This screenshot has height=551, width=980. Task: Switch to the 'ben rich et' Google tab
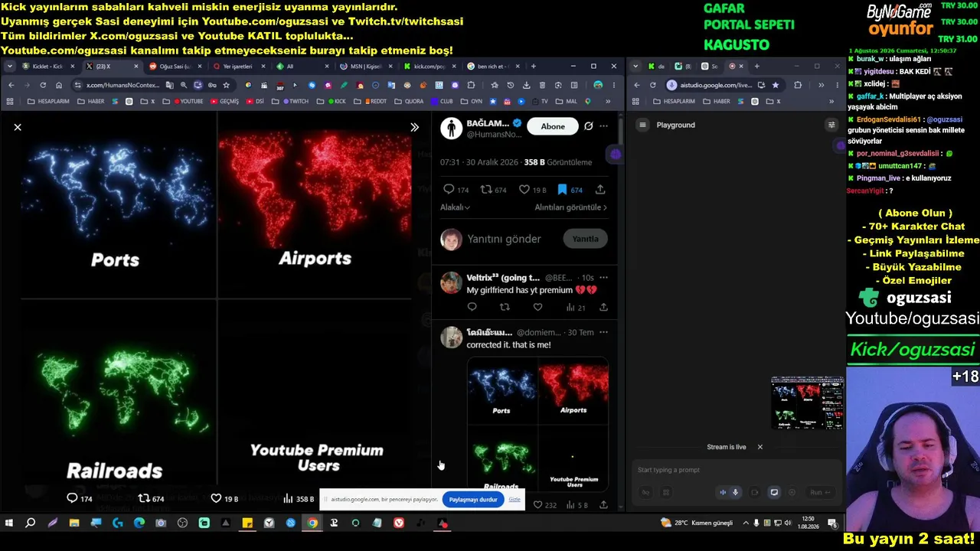coord(492,67)
